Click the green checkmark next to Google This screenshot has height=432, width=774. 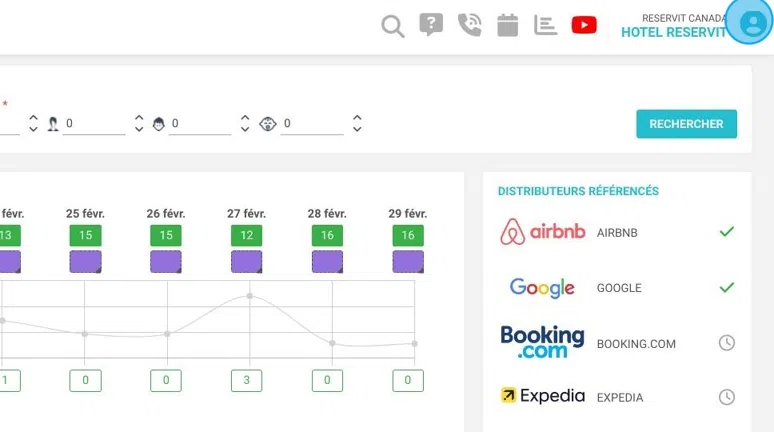tap(727, 287)
